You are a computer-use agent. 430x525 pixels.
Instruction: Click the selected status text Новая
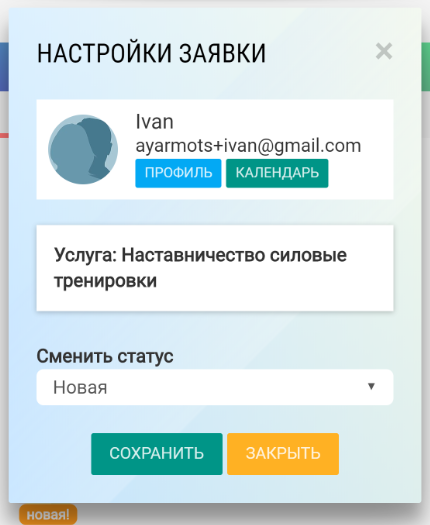(80, 387)
